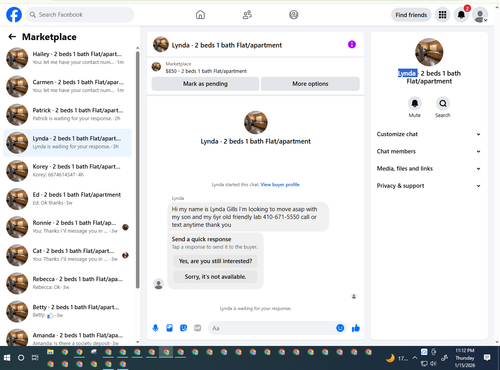The height and width of the screenshot is (370, 500).
Task: Open the account profile menu
Action: [x=480, y=15]
